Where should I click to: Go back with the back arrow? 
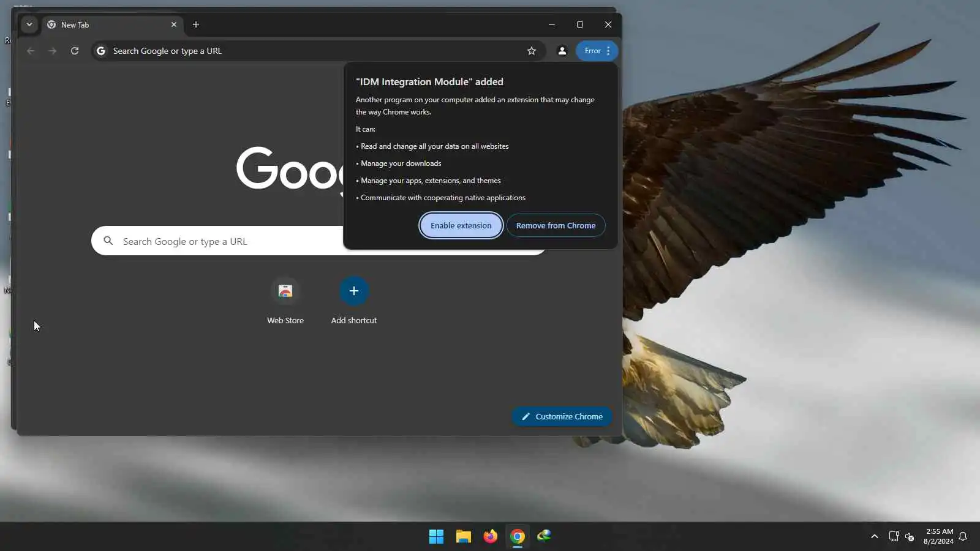31,51
